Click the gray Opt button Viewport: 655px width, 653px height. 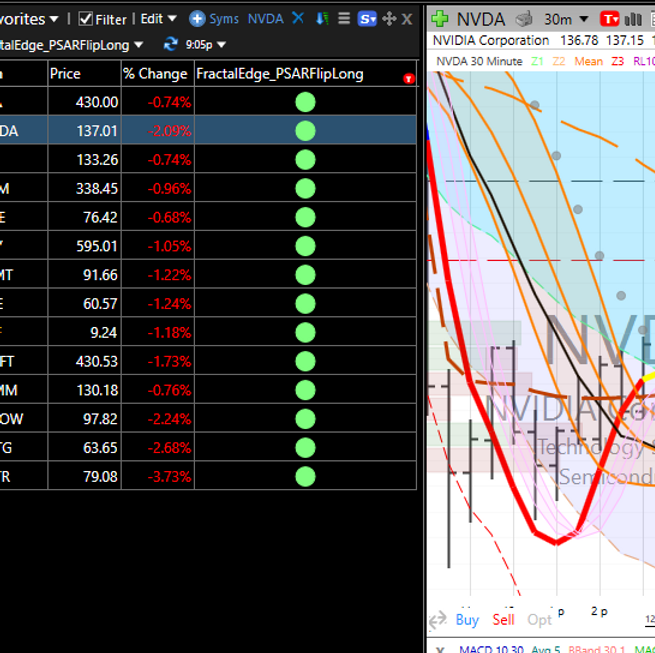tap(539, 620)
